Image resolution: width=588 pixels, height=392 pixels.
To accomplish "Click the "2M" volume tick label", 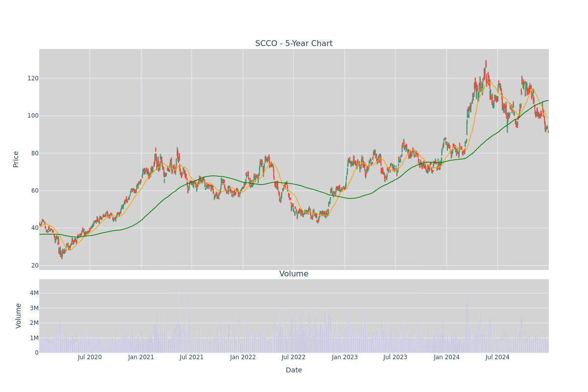I will [x=34, y=323].
